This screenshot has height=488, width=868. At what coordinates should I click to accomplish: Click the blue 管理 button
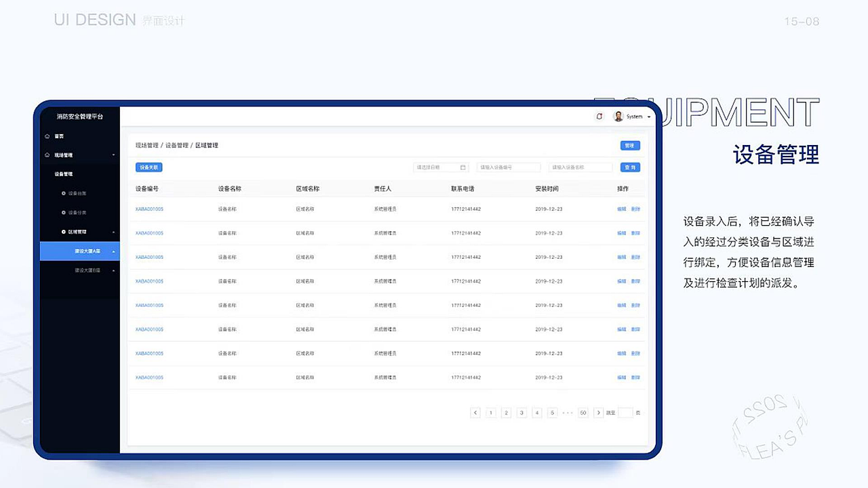point(630,146)
